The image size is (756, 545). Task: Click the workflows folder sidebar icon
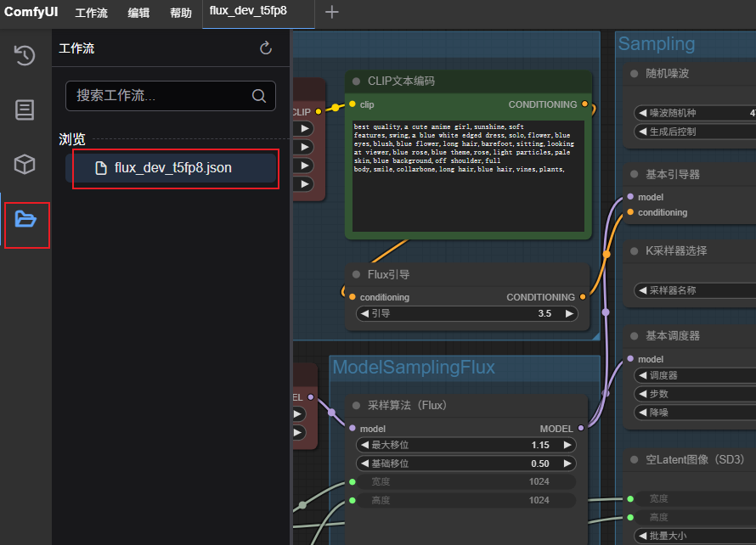[25, 219]
